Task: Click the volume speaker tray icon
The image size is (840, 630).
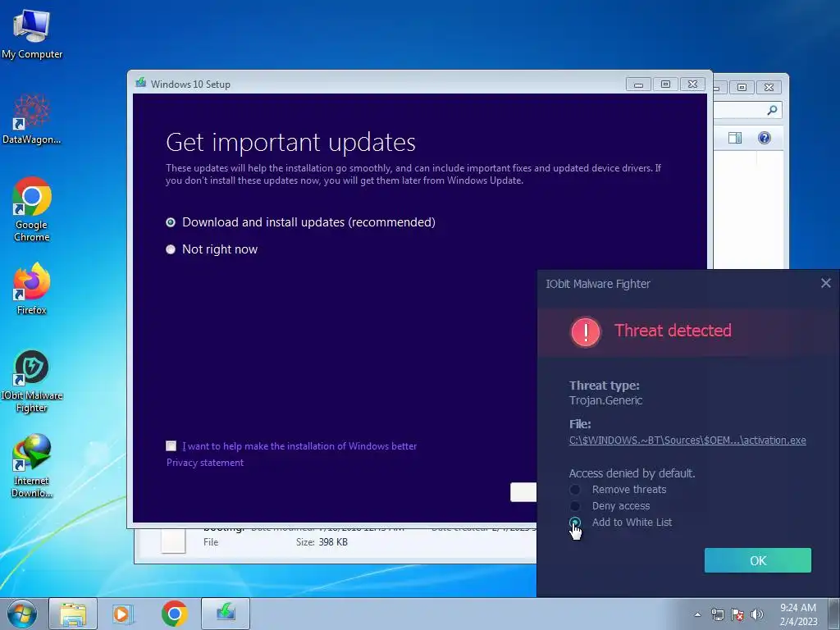Action: point(757,614)
